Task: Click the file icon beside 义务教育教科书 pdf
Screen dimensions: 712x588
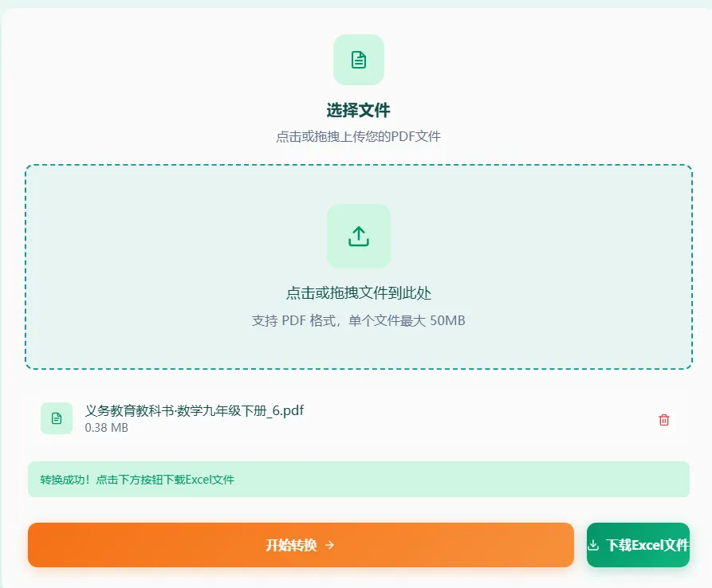Action: 57,418
